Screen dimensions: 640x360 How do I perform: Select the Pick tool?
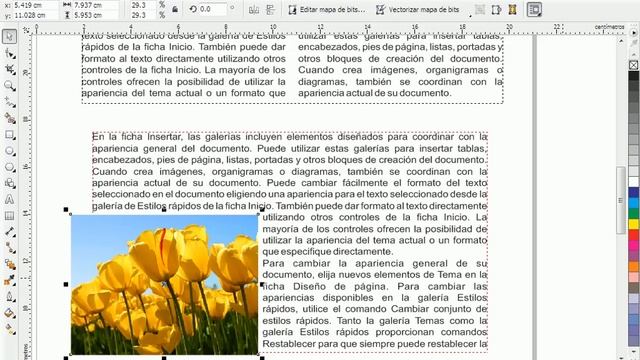click(9, 36)
